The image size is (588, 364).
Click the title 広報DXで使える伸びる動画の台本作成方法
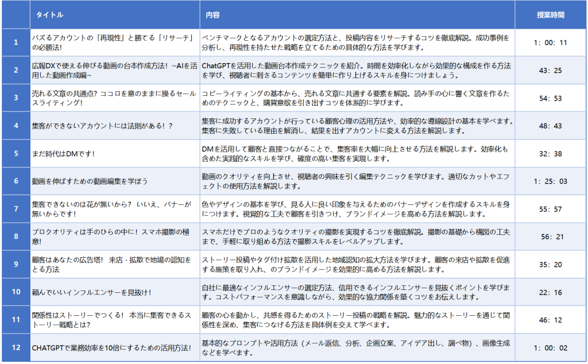tap(114, 70)
